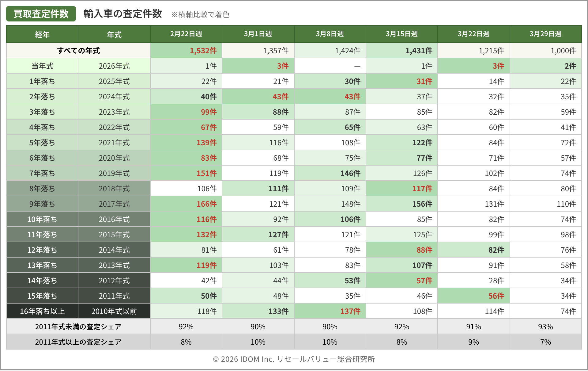The width and height of the screenshot is (588, 371).
Task: Click the 93% share cell
Action: click(545, 327)
